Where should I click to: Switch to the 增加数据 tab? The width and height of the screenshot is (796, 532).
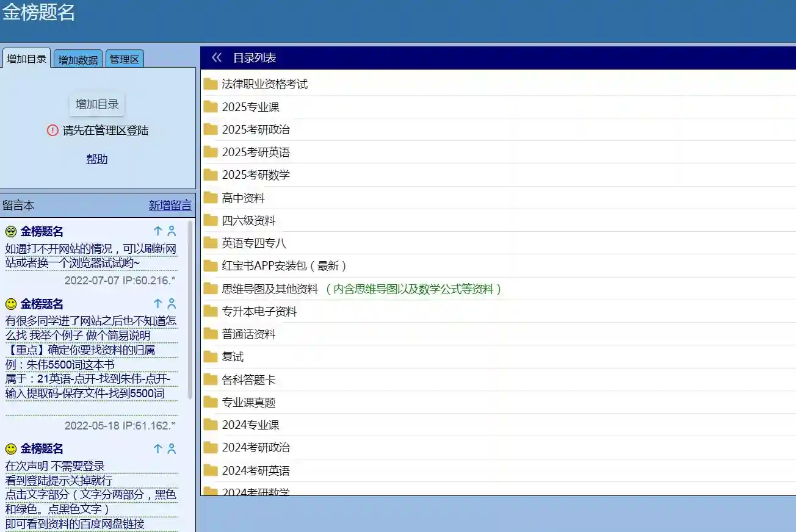pos(78,60)
